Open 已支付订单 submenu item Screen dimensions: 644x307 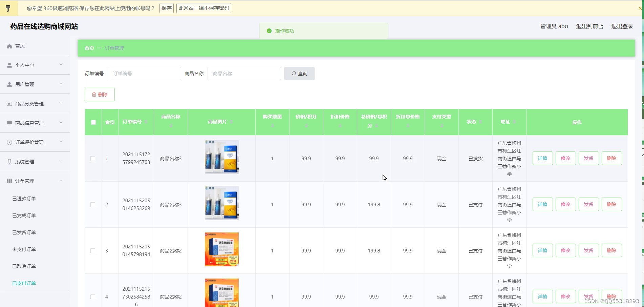(x=24, y=283)
